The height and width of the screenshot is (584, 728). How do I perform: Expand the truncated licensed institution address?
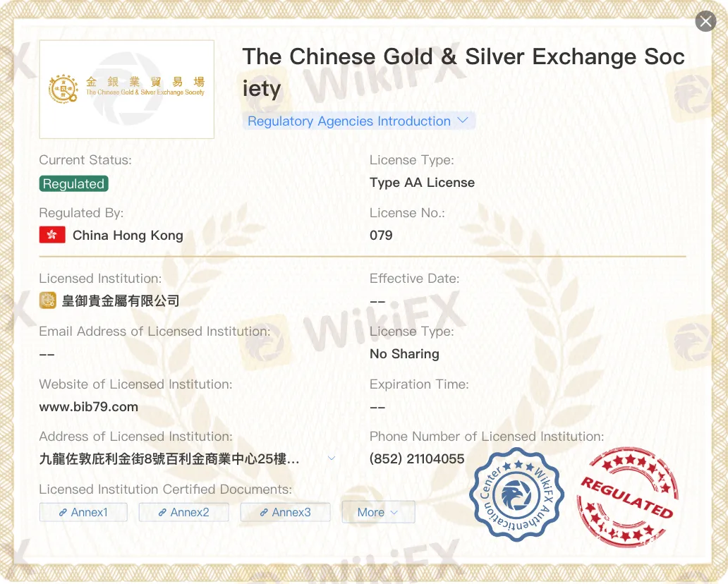pyautogui.click(x=331, y=457)
